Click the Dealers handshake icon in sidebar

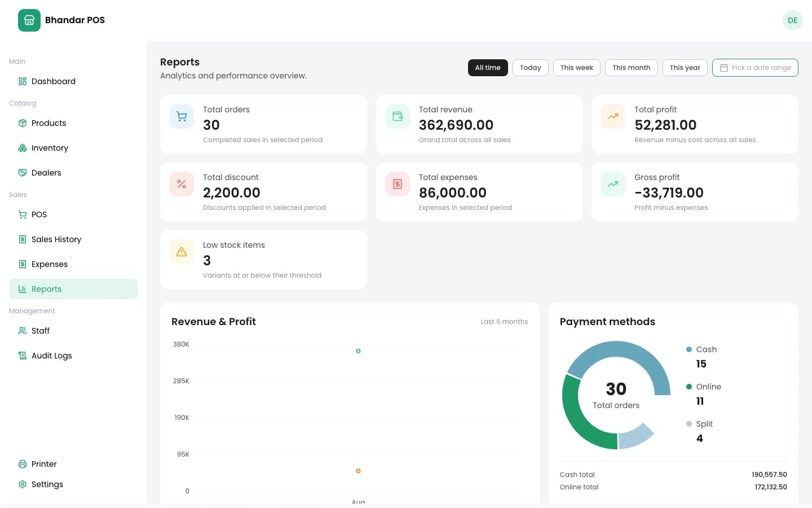pyautogui.click(x=23, y=173)
